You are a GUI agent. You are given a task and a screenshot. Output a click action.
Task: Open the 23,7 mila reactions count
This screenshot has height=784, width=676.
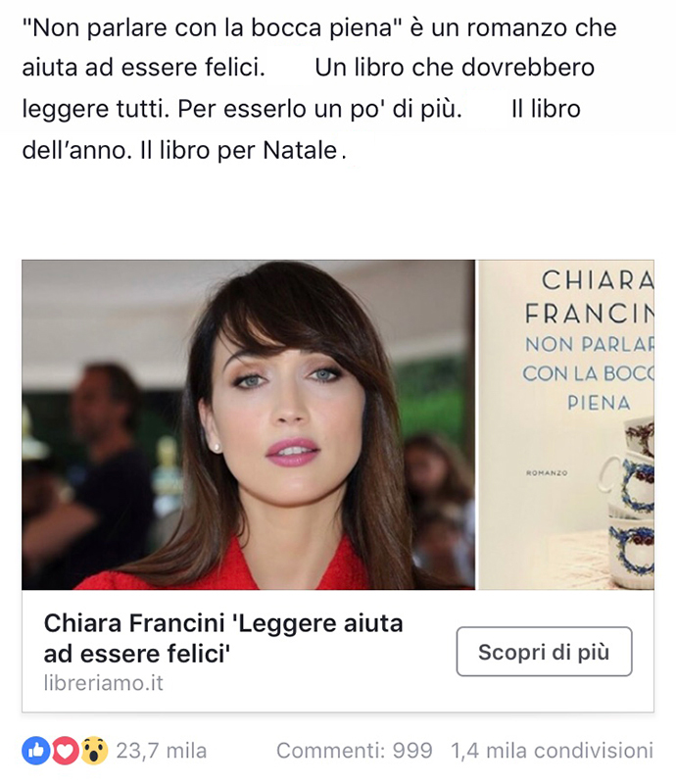161,751
